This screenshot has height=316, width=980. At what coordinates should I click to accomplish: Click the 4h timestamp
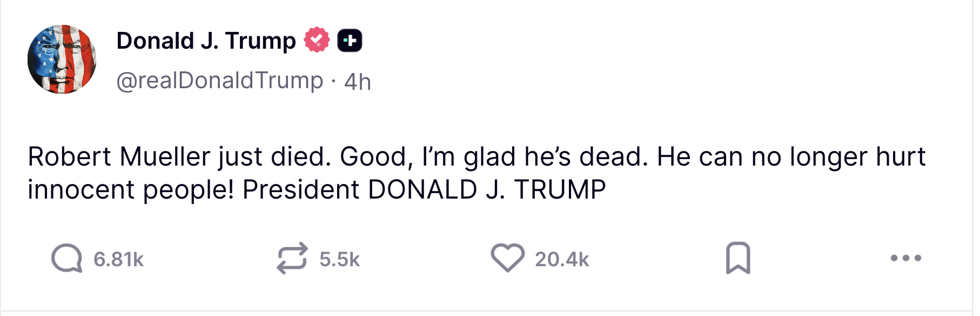357,82
